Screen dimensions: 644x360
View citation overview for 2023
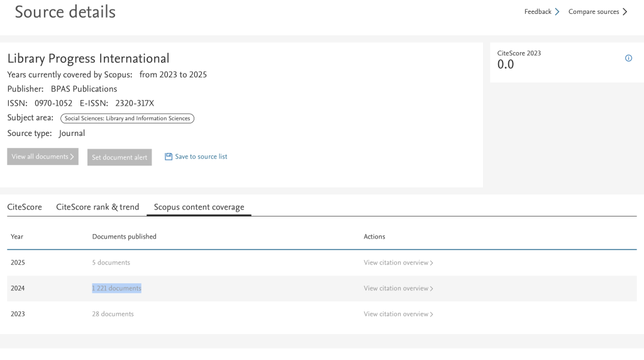point(398,314)
